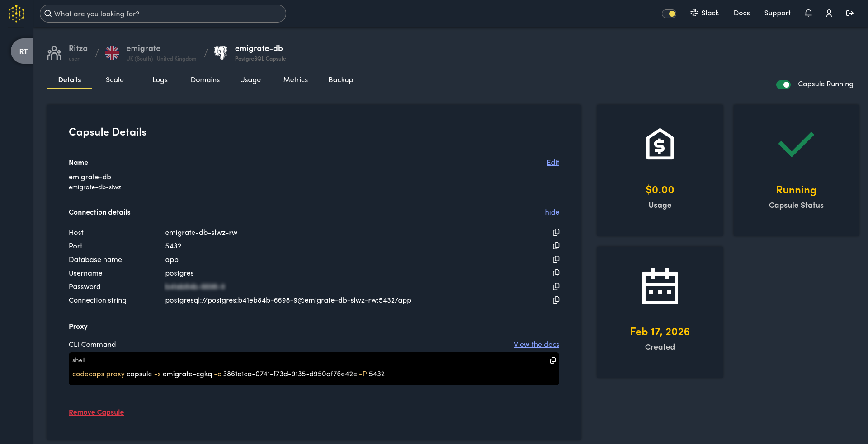Switch to the Logs tab
The height and width of the screenshot is (444, 868).
click(x=160, y=79)
